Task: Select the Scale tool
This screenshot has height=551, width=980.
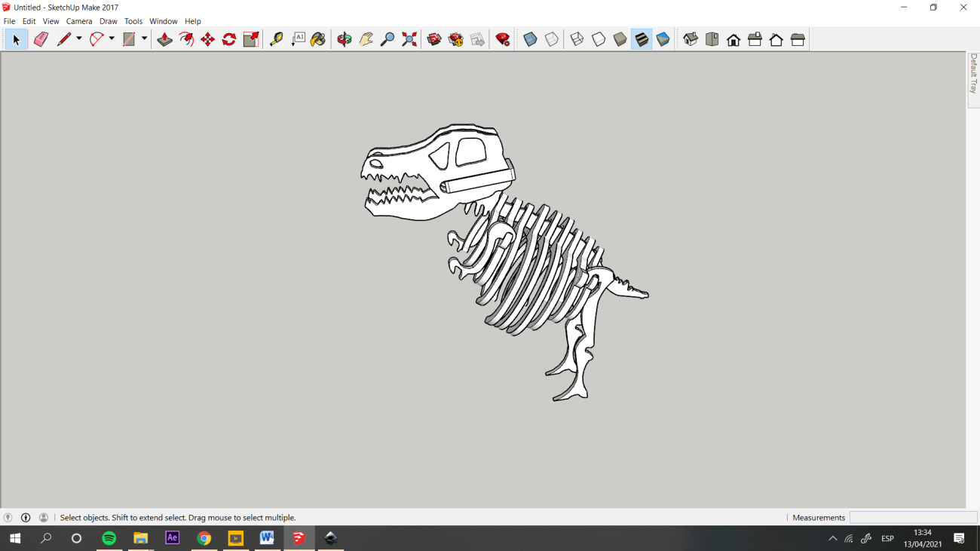Action: [251, 40]
